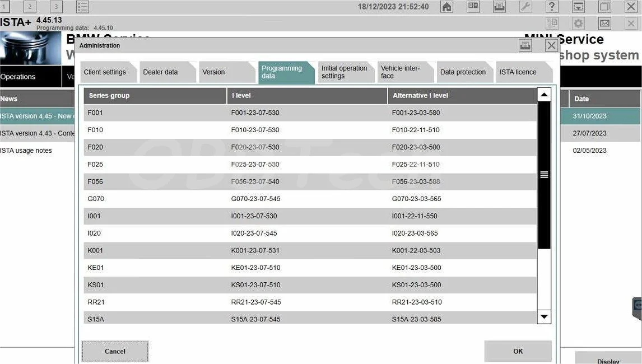
Task: Select the numbered box 1 icon
Action: [4, 7]
